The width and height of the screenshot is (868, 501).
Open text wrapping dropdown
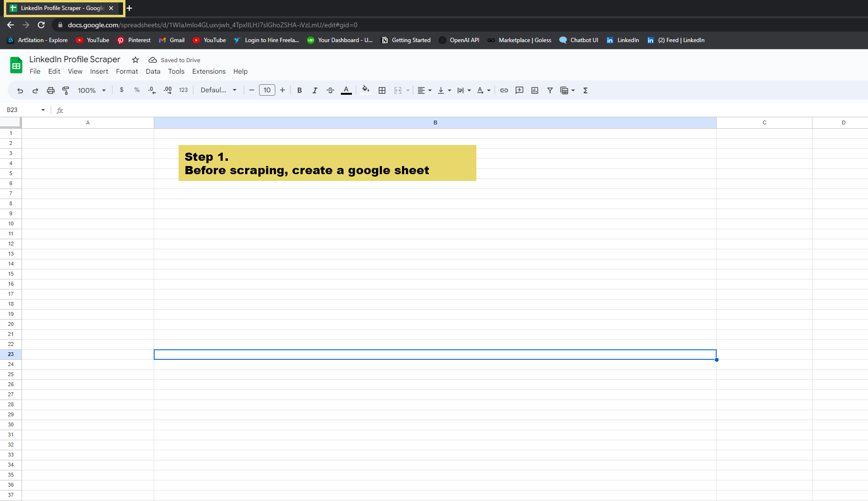(463, 90)
